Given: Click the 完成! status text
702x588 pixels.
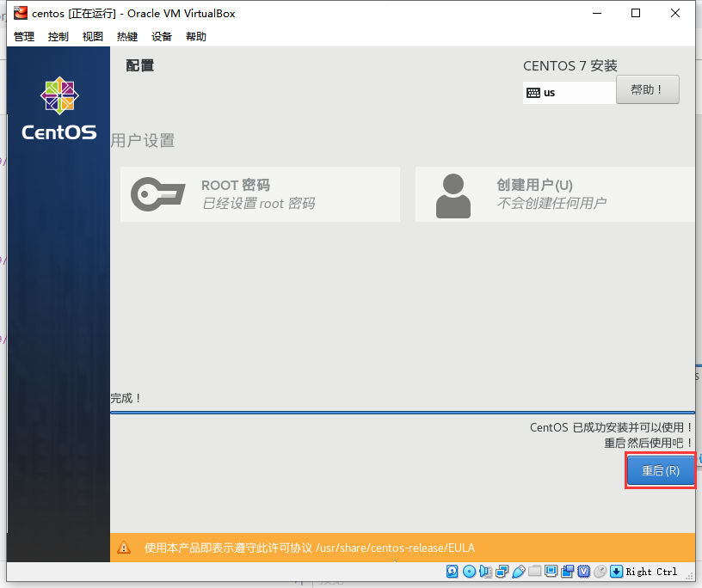Looking at the screenshot, I should 126,398.
